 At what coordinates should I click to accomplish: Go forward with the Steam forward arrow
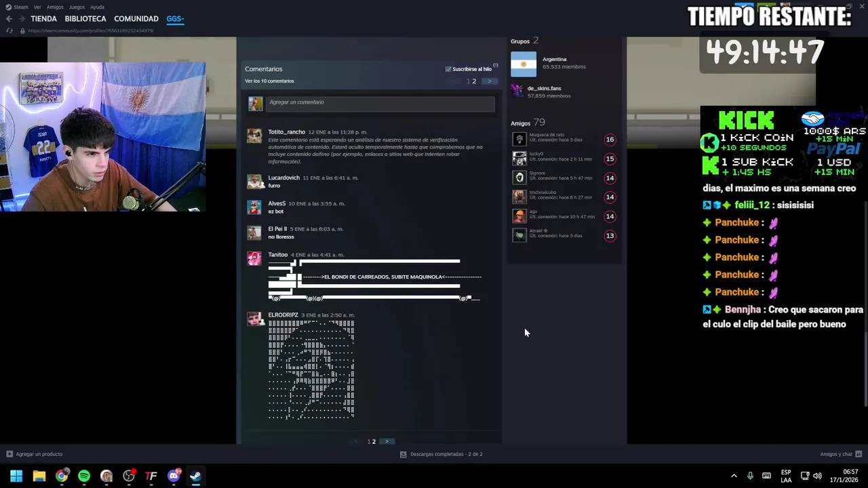point(22,19)
